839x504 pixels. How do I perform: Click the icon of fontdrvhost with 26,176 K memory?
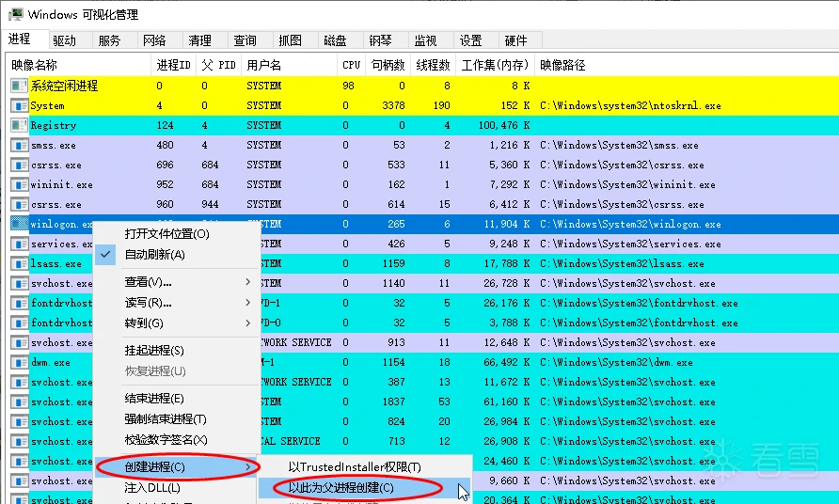19,303
